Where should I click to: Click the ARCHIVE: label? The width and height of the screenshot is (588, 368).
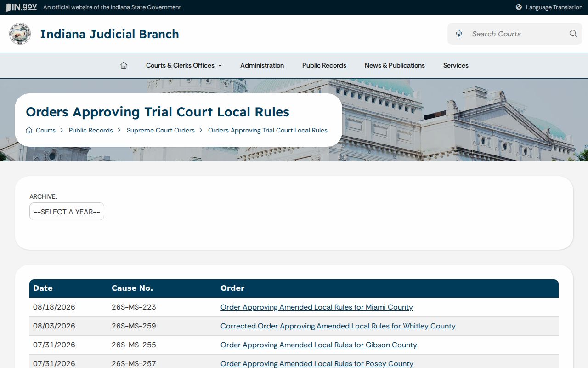(x=43, y=196)
